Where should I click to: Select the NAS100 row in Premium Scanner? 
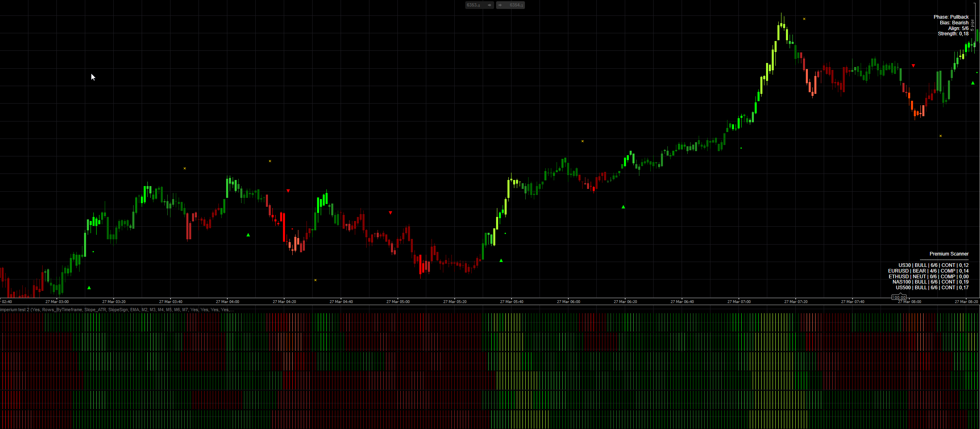click(930, 282)
